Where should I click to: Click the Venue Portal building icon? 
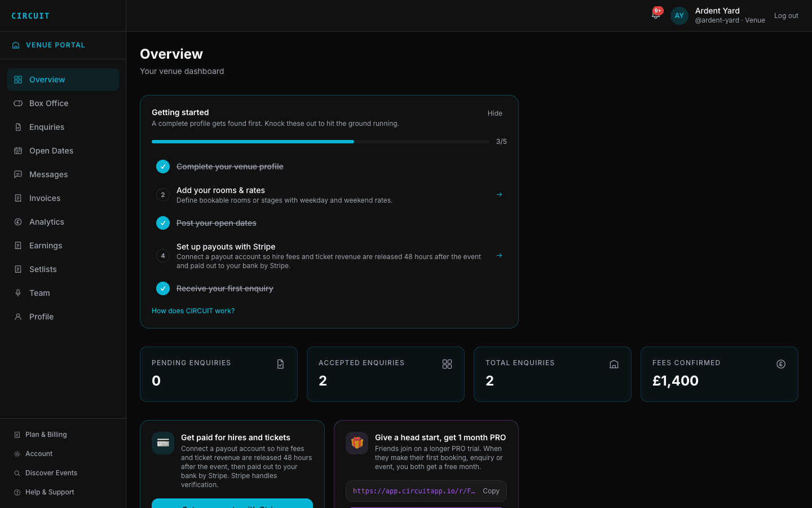click(x=16, y=45)
